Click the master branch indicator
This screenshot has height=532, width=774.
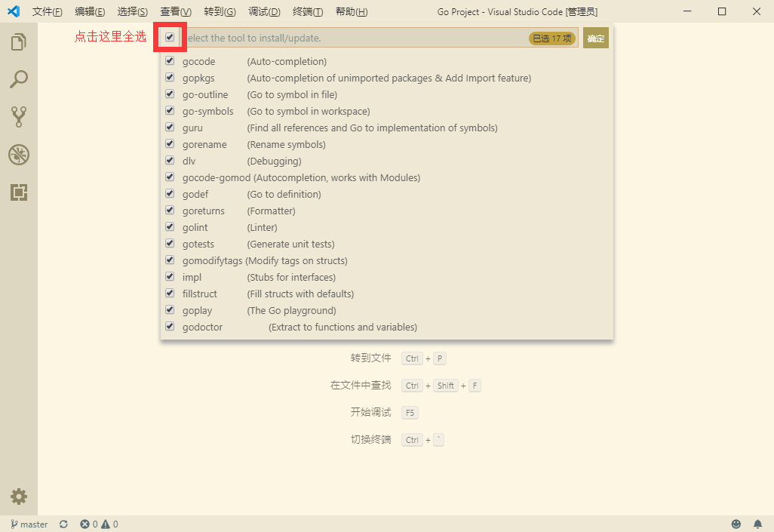tap(29, 524)
